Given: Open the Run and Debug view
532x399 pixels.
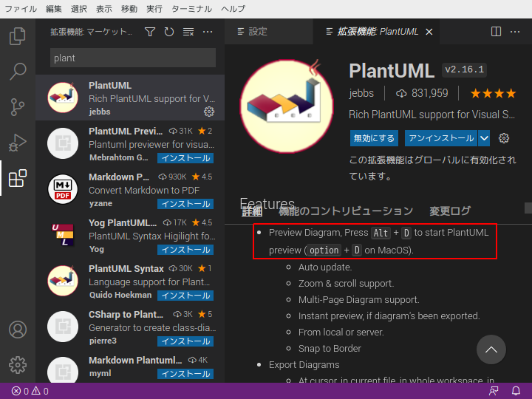Looking at the screenshot, I should 17,143.
